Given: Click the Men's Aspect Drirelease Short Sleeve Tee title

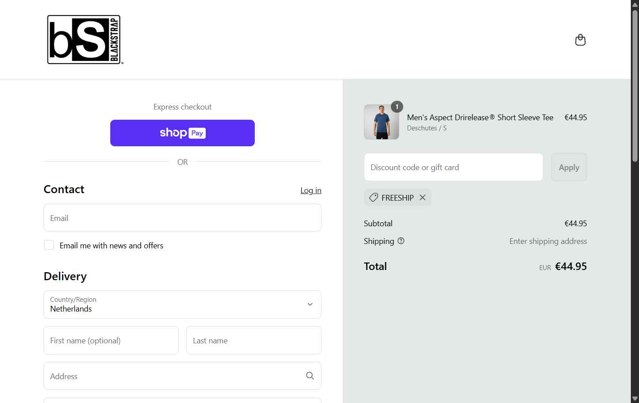Looking at the screenshot, I should click(x=480, y=117).
